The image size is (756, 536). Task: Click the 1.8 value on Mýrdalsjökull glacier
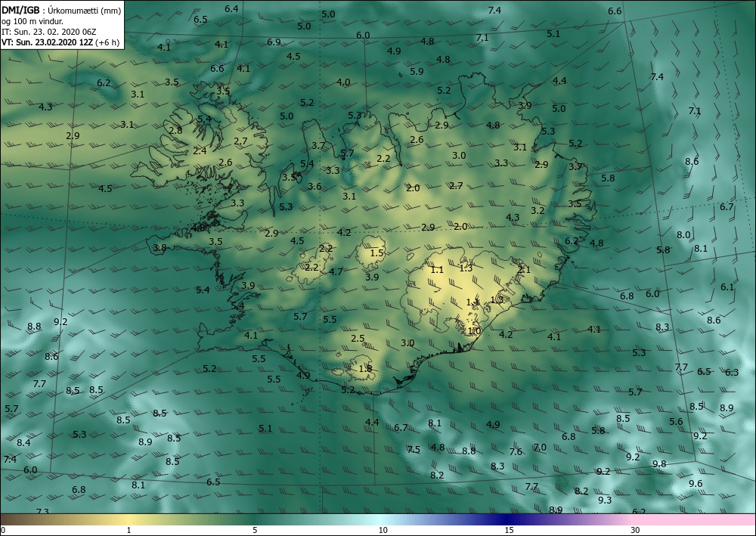[x=365, y=369]
